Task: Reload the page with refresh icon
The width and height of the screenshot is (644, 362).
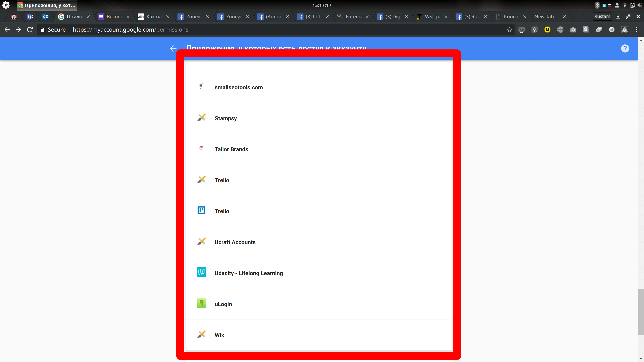Action: [x=30, y=30]
